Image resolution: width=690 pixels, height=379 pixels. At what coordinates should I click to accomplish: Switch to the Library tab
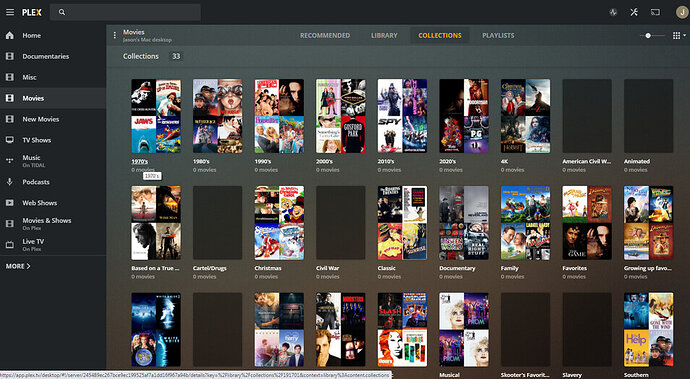(x=384, y=36)
